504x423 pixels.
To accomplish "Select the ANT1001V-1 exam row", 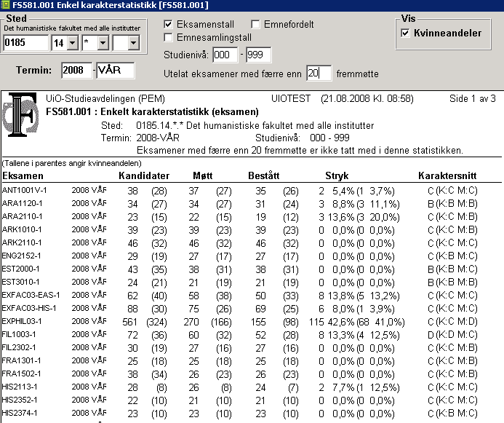I will coord(240,191).
